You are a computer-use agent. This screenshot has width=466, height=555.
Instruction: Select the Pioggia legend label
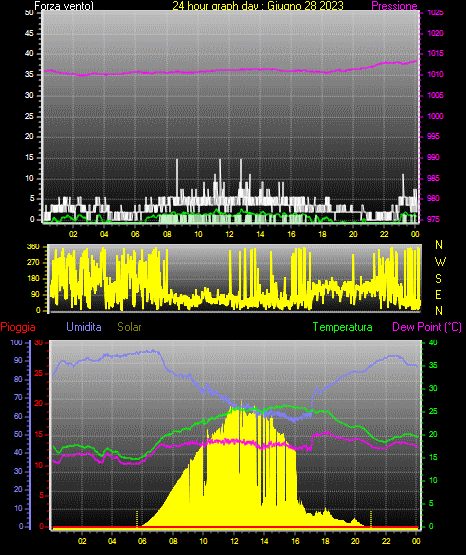[18, 327]
